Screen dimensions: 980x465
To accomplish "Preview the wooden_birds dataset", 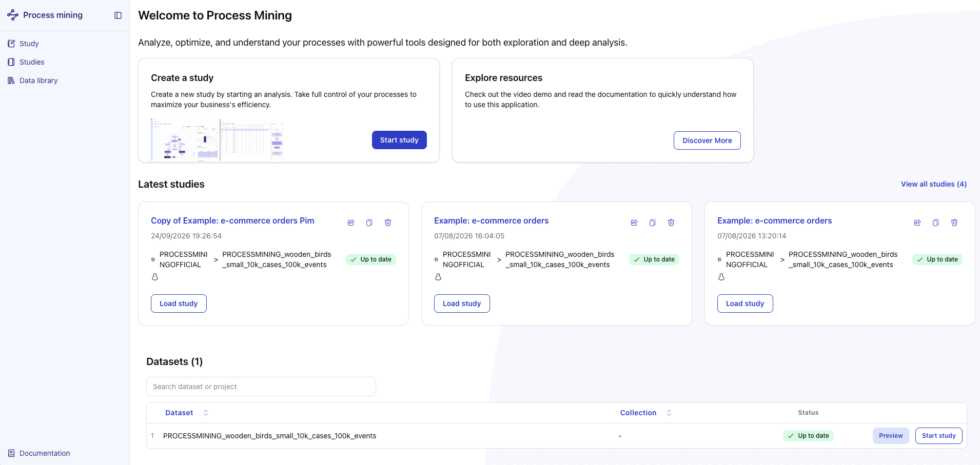I will [891, 436].
